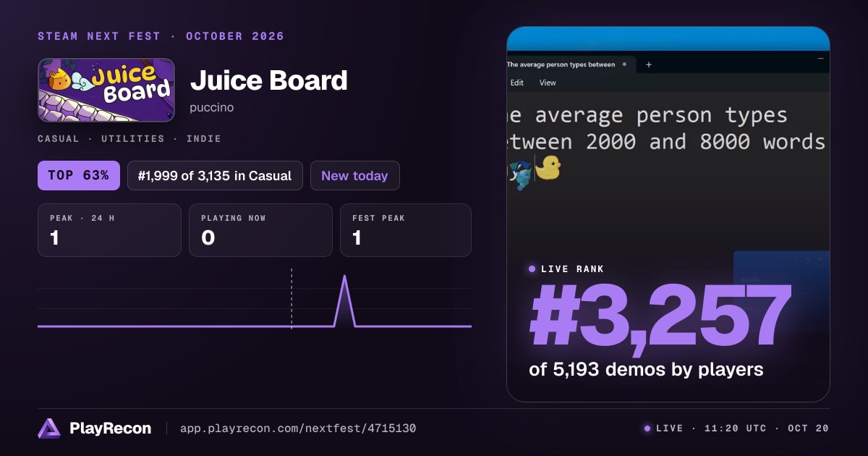This screenshot has height=456, width=868.
Task: Click the spike peak on the player chart
Action: click(344, 277)
